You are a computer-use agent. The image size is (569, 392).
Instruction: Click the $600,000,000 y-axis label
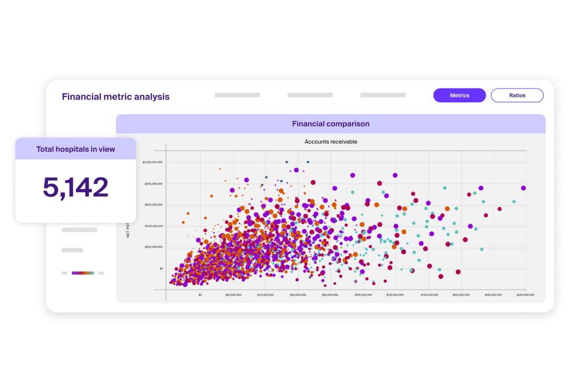pos(153,205)
